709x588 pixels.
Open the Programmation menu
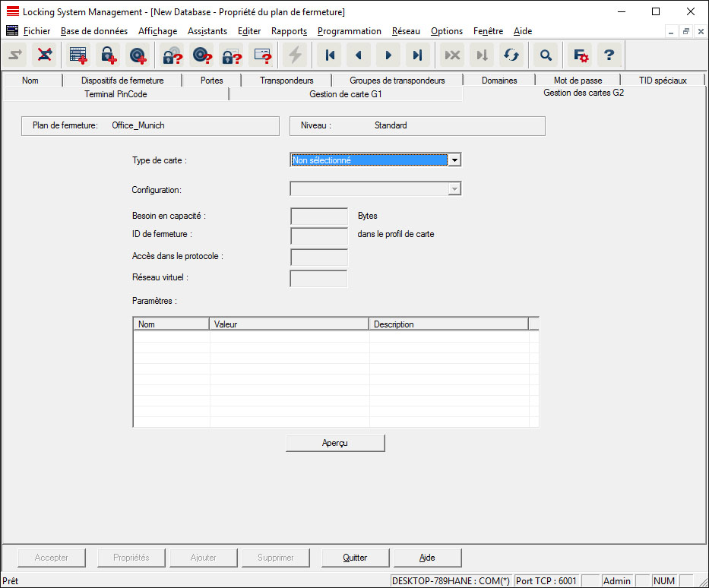tap(349, 31)
